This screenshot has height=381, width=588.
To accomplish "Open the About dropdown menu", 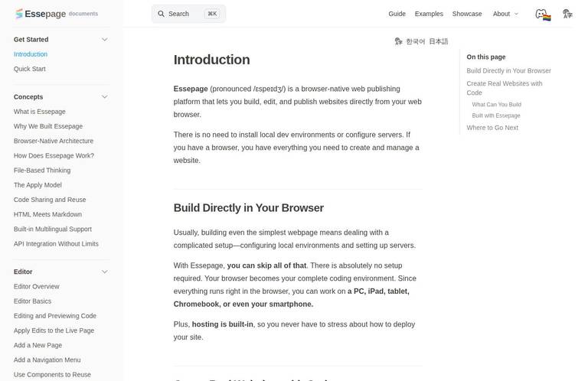I will pos(505,14).
